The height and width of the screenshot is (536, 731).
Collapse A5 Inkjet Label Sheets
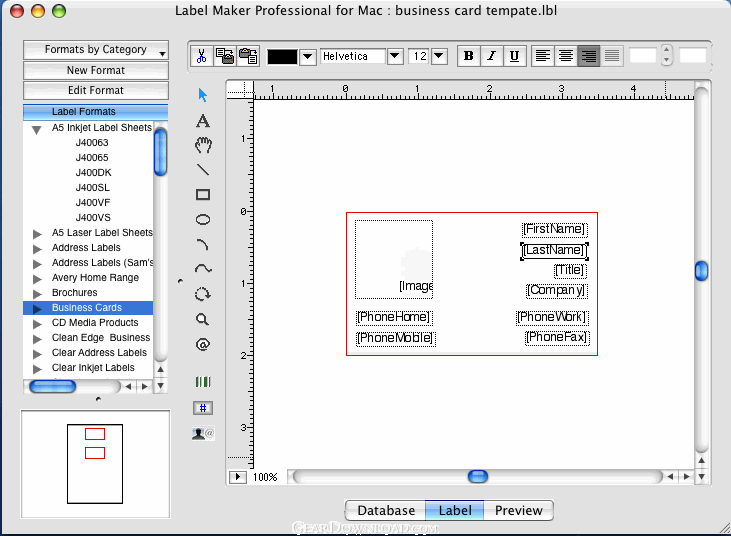(x=36, y=129)
